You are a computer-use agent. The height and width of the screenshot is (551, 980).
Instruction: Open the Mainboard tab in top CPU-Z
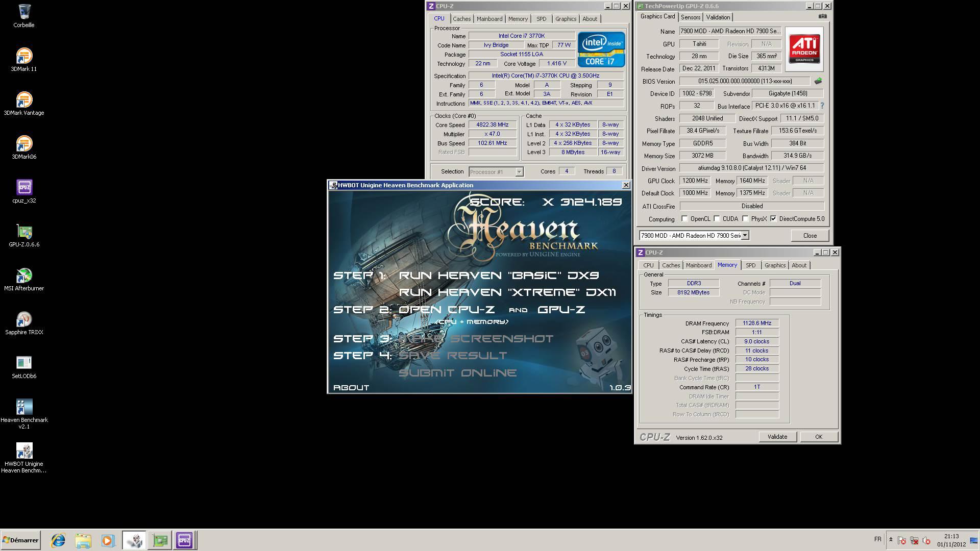489,19
